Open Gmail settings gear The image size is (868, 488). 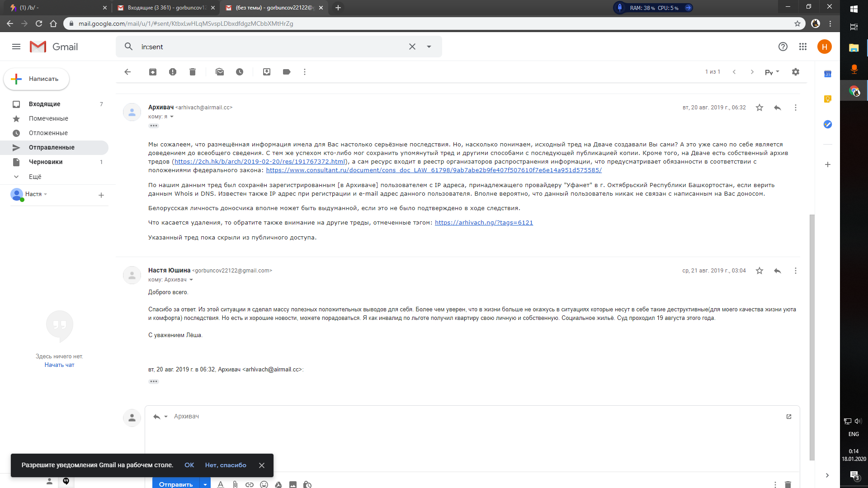click(x=796, y=72)
